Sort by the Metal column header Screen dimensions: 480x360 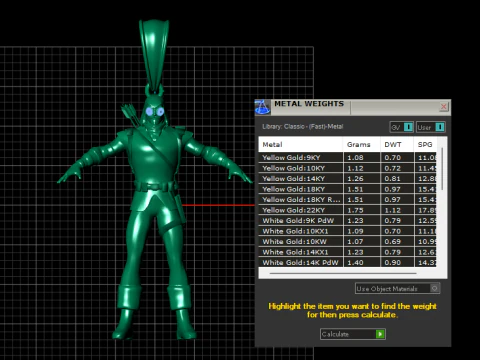tap(300, 144)
